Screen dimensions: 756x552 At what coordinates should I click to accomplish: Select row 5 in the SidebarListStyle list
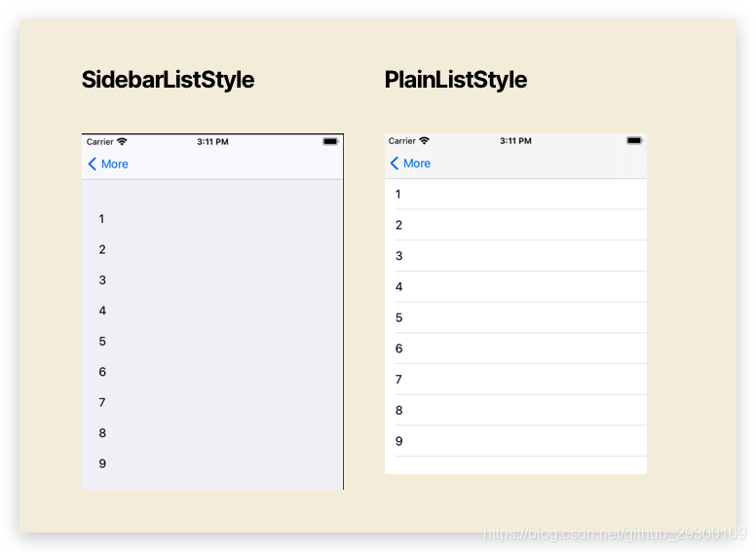pyautogui.click(x=212, y=341)
